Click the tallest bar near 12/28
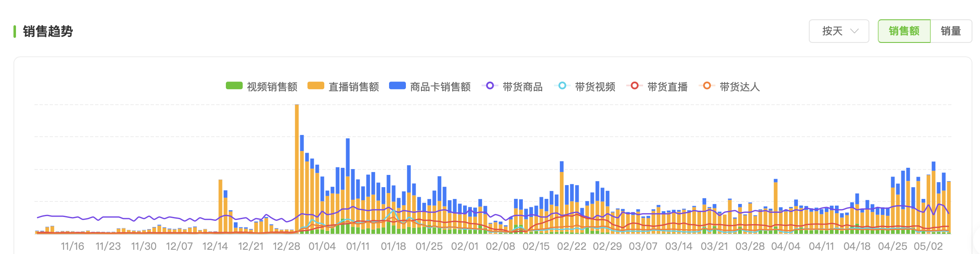 (x=297, y=168)
